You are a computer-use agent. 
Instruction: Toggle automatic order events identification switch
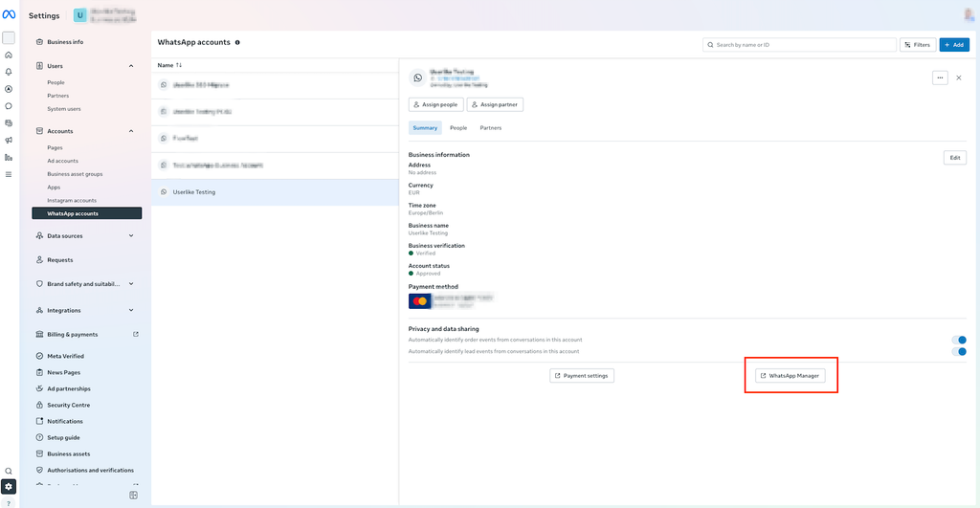tap(959, 340)
